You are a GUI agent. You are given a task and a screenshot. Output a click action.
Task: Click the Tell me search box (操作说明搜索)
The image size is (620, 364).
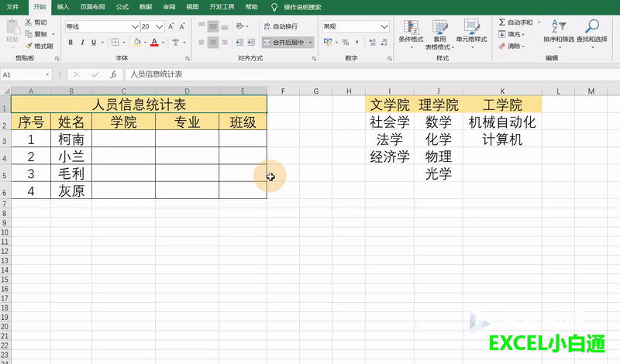coord(302,7)
